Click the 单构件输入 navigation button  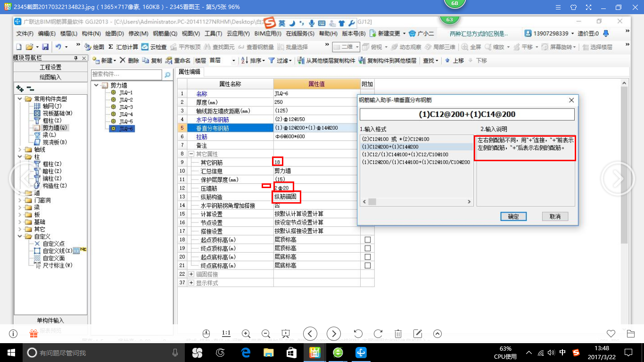pos(50,321)
